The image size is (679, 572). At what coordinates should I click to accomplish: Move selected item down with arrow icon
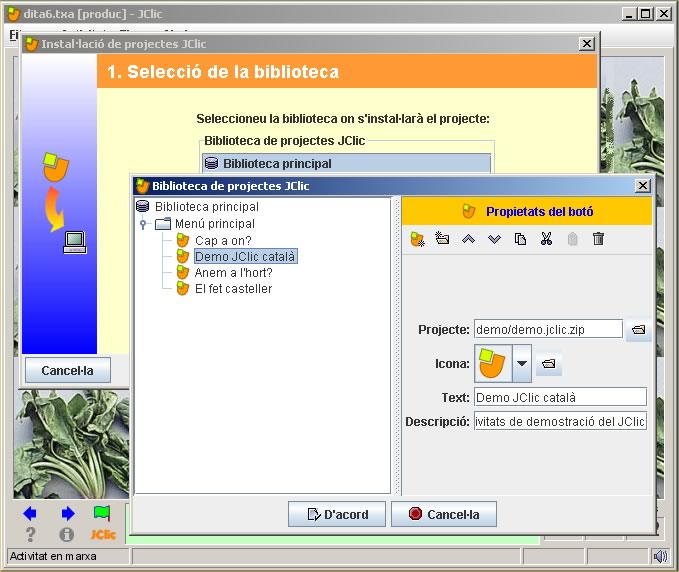click(x=495, y=239)
